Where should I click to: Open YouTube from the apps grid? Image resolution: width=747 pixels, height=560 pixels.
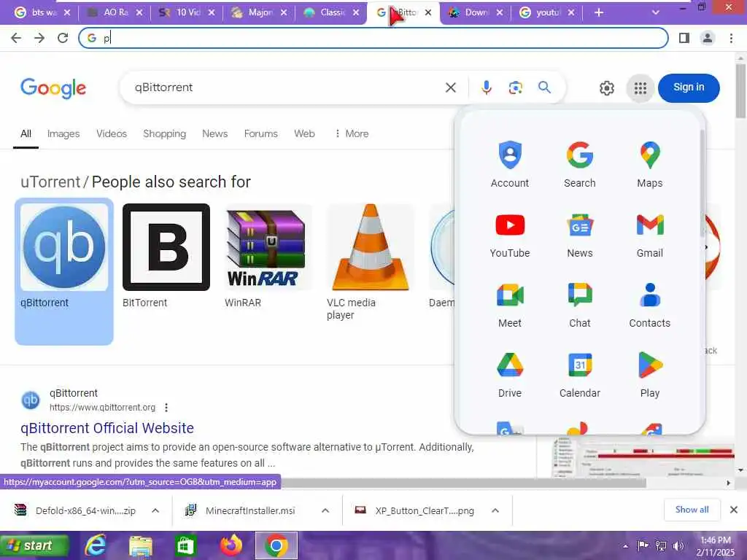click(510, 235)
